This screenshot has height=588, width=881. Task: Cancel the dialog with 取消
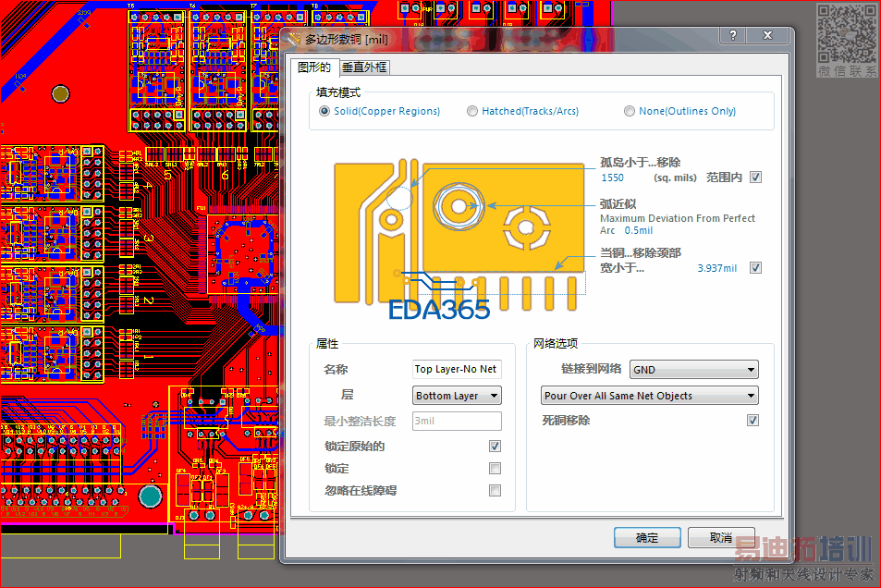(721, 538)
